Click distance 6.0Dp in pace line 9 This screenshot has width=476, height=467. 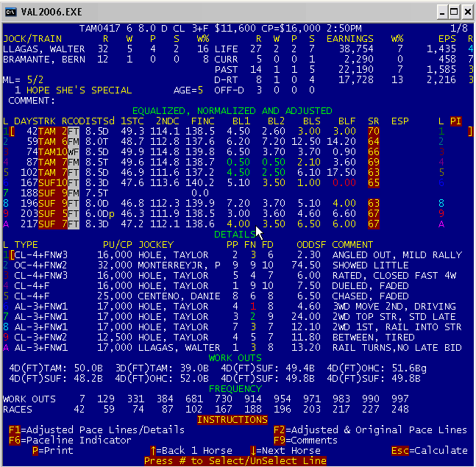pos(99,213)
